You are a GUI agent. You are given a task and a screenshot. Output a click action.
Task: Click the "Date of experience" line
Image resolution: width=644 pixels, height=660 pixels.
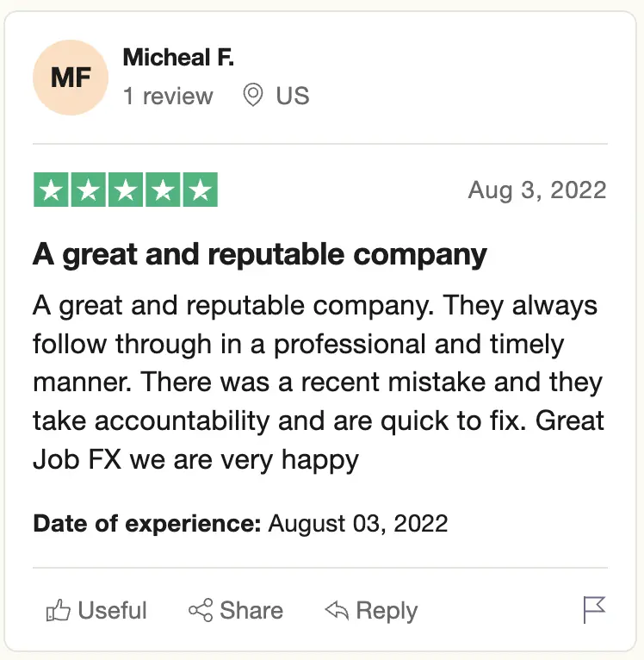point(240,523)
